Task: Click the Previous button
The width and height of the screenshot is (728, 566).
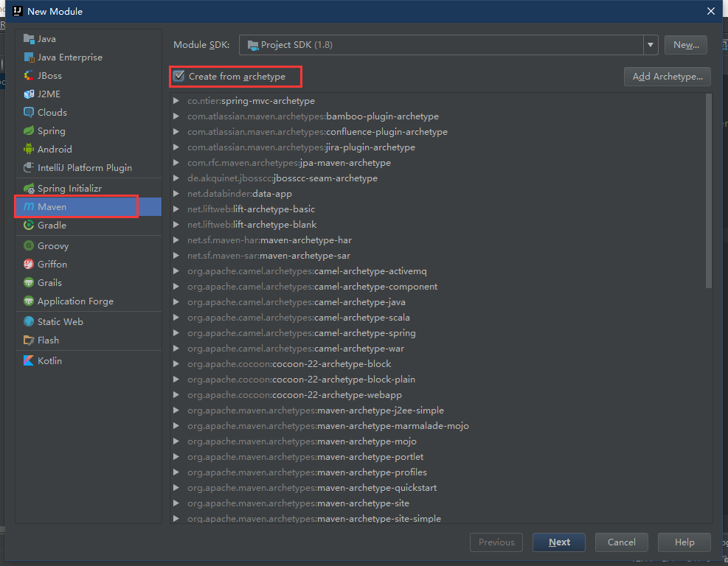Action: [x=496, y=542]
